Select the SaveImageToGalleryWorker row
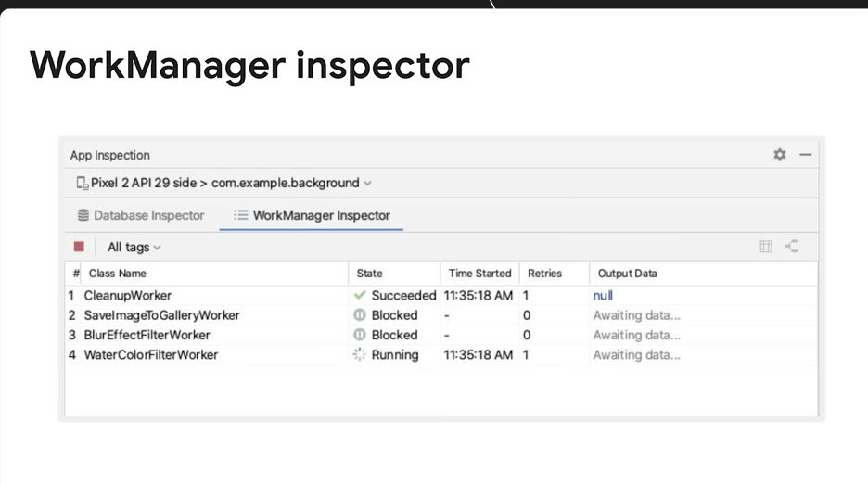868x485 pixels. [x=441, y=315]
